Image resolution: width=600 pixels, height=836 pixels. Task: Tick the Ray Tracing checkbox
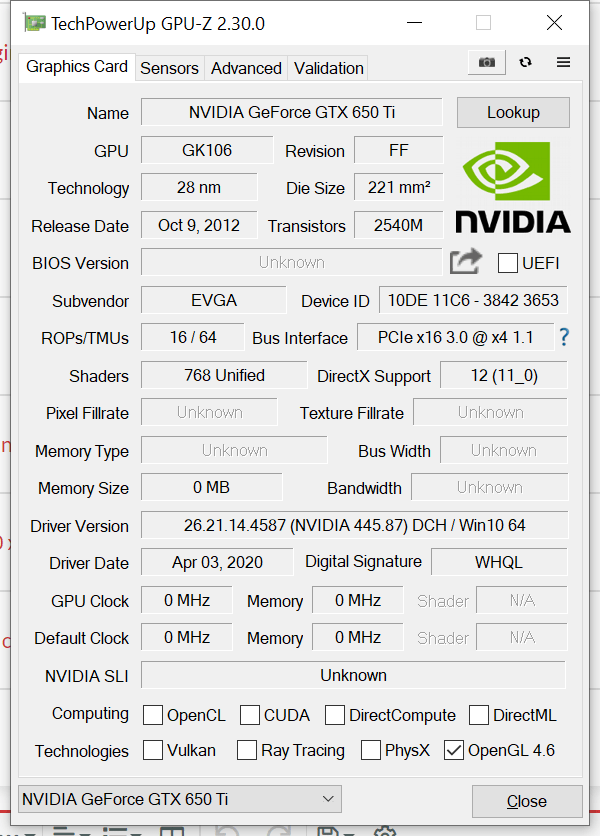click(x=246, y=750)
